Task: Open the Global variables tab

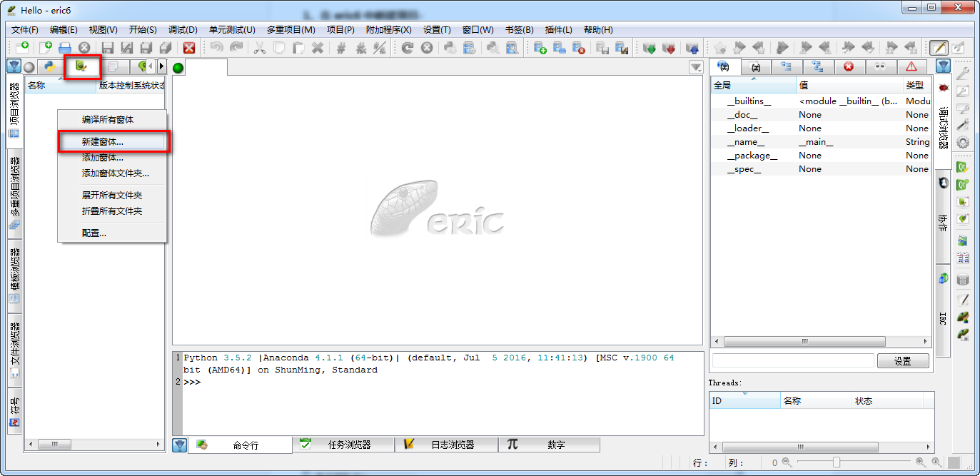Action: pos(725,66)
